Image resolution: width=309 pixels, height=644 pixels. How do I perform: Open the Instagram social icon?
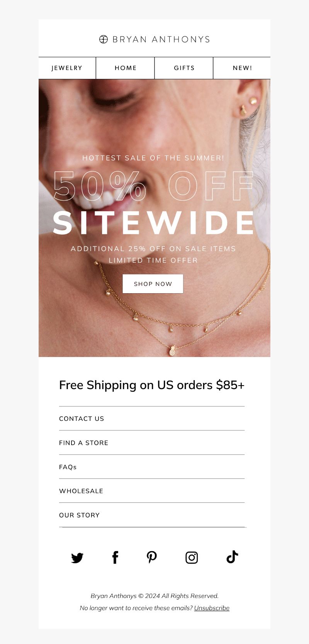tap(192, 557)
